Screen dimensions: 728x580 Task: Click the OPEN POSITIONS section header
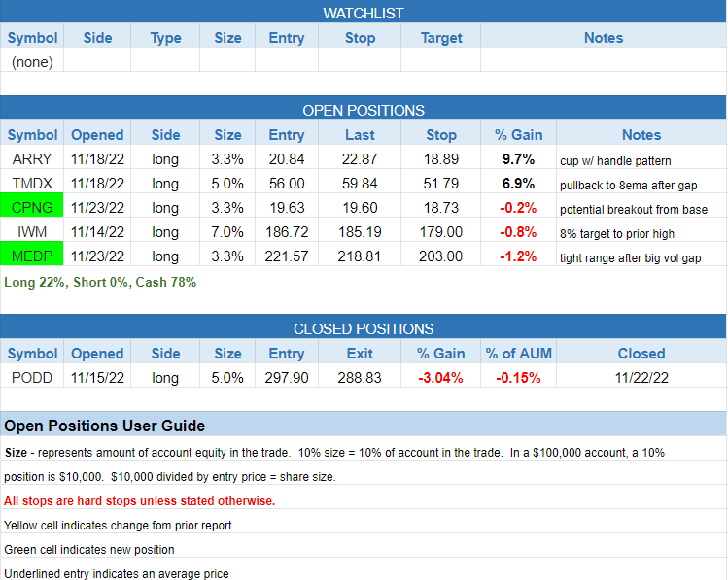tap(364, 110)
